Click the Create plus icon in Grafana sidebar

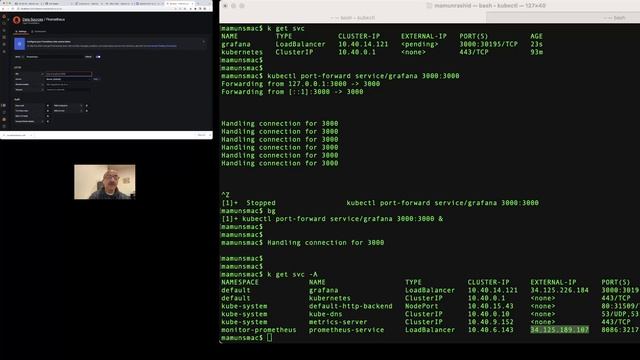pos(4,30)
